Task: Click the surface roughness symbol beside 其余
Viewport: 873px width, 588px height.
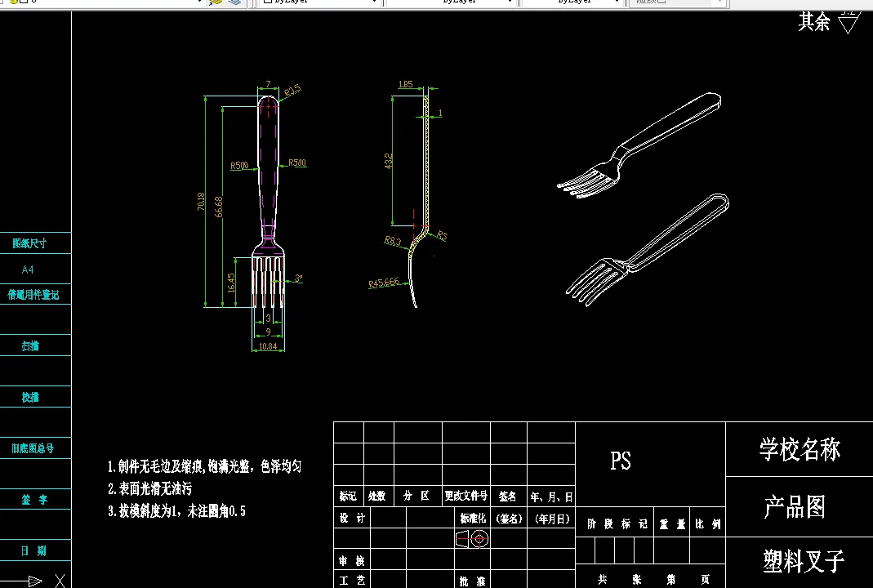Action: [x=849, y=22]
